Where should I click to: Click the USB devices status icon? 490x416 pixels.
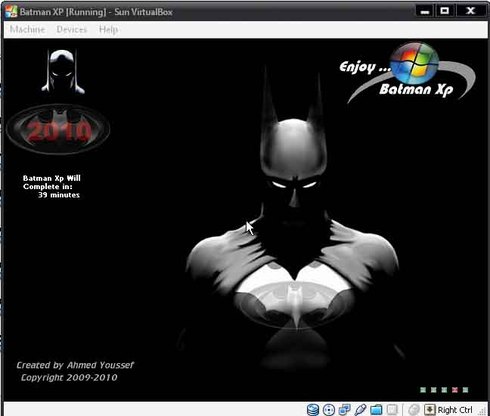tap(360, 410)
